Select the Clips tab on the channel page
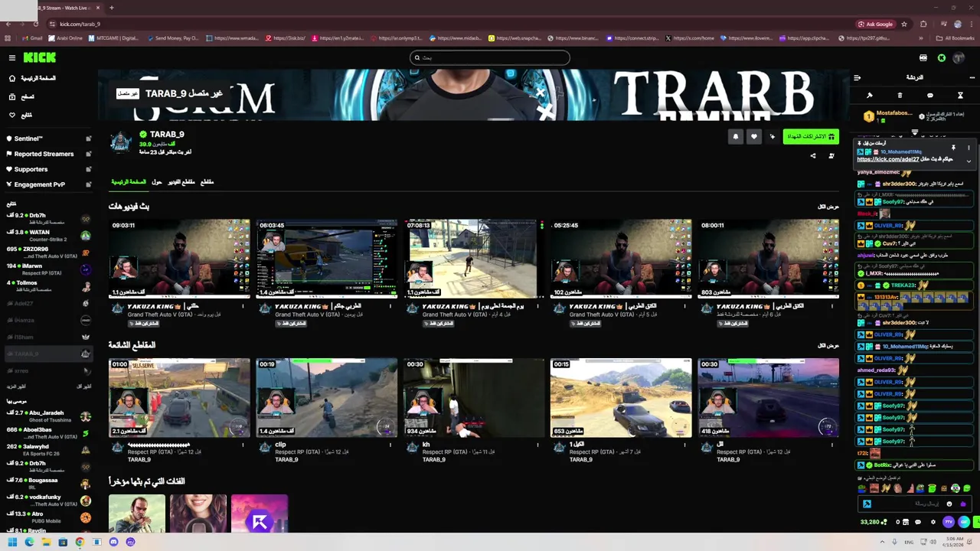Image resolution: width=980 pixels, height=551 pixels. tap(207, 182)
